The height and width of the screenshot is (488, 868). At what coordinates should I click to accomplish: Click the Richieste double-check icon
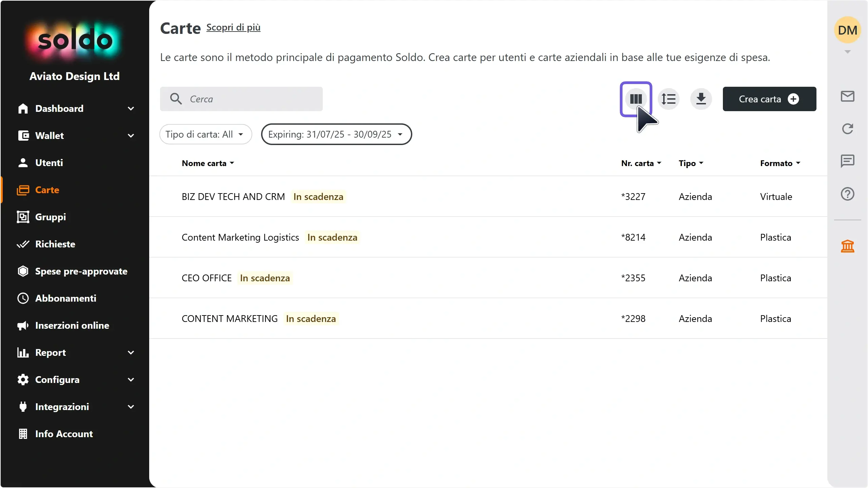click(x=23, y=244)
